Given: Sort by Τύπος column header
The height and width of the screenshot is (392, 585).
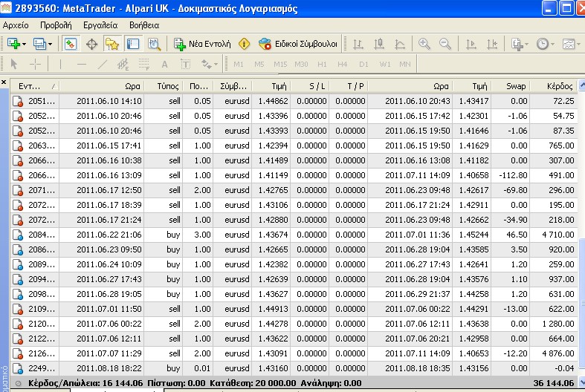Looking at the screenshot, I should [x=163, y=86].
